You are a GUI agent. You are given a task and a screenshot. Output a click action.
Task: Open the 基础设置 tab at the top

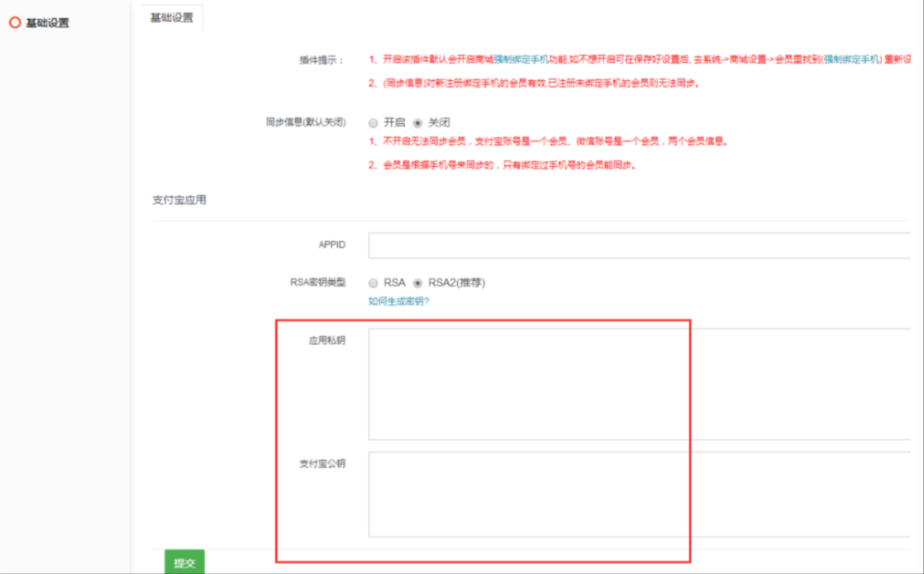click(171, 18)
